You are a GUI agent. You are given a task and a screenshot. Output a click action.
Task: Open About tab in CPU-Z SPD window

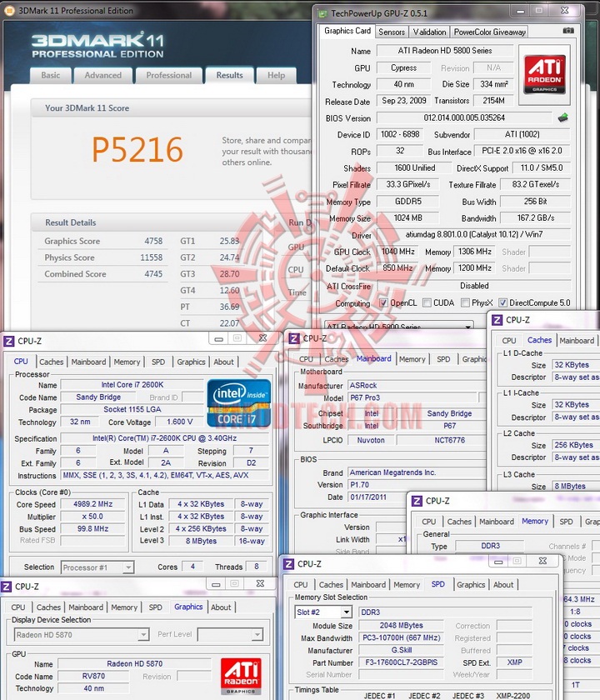coord(503,585)
